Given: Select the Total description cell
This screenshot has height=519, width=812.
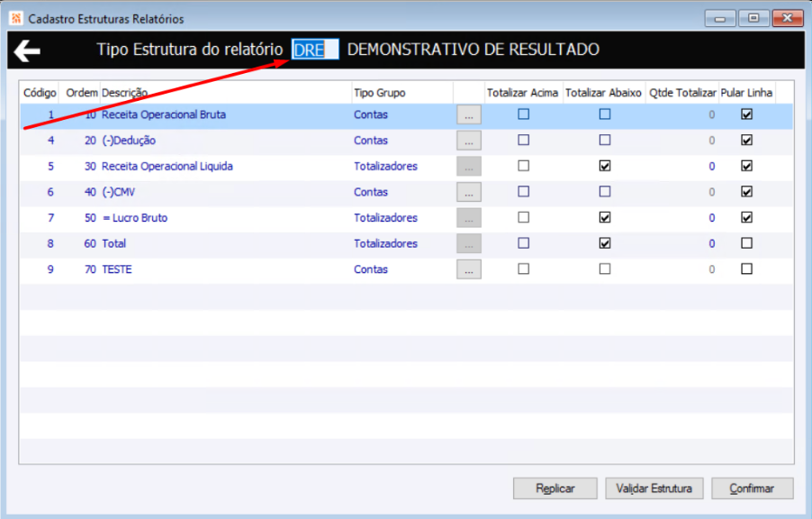Looking at the screenshot, I should click(x=114, y=243).
